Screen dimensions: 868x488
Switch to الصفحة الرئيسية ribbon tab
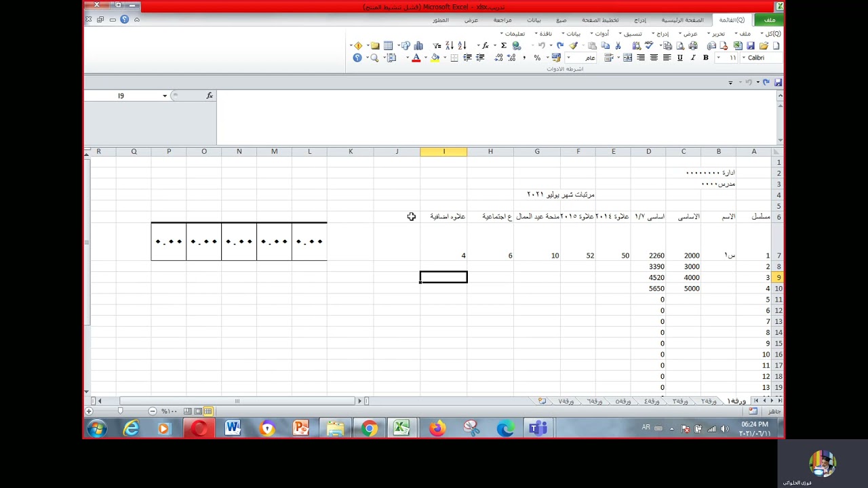coord(682,20)
